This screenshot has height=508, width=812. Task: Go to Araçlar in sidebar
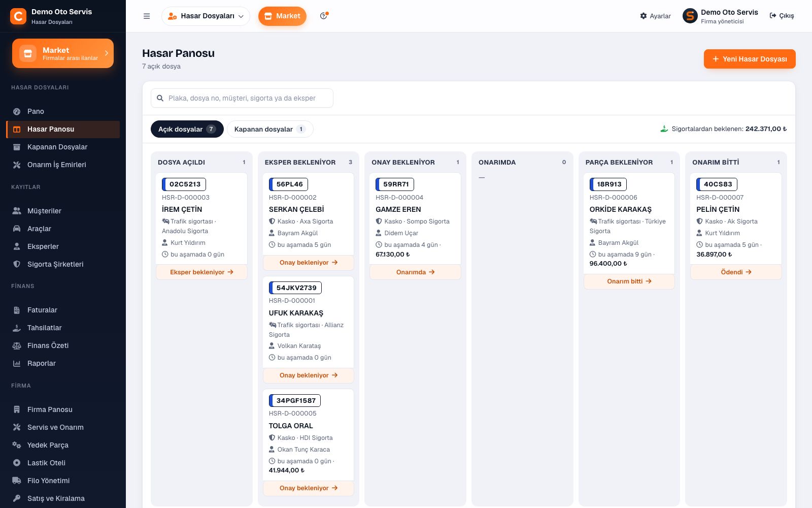[x=63, y=229]
